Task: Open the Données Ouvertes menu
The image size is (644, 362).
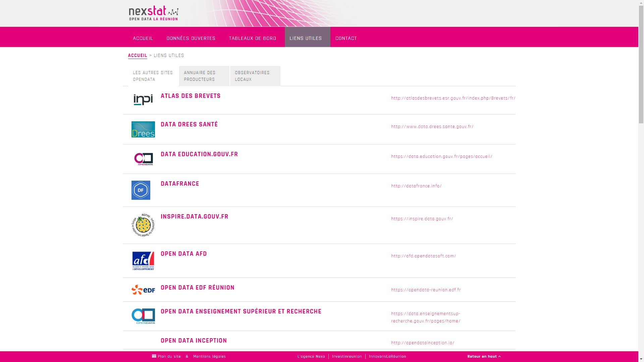Action: coord(191,38)
